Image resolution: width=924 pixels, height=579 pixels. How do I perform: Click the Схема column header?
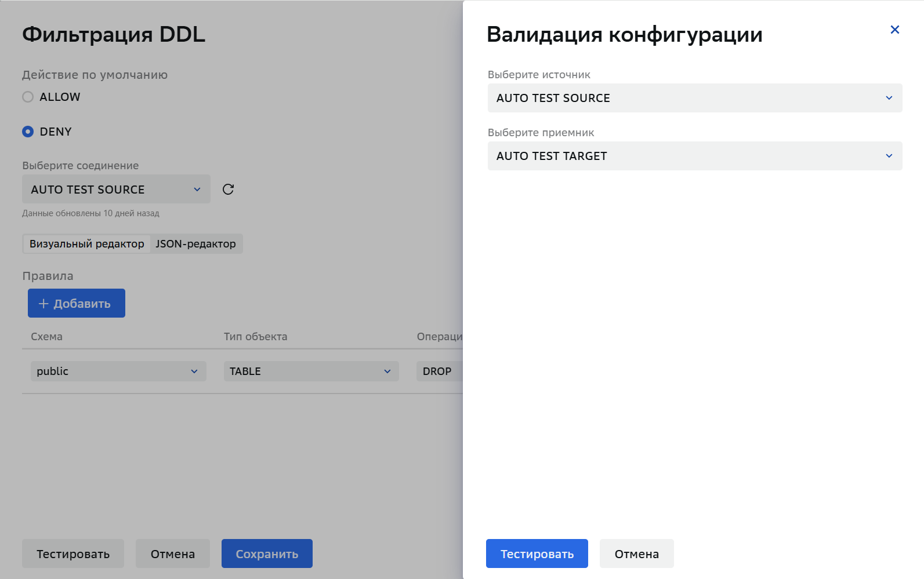(x=46, y=337)
